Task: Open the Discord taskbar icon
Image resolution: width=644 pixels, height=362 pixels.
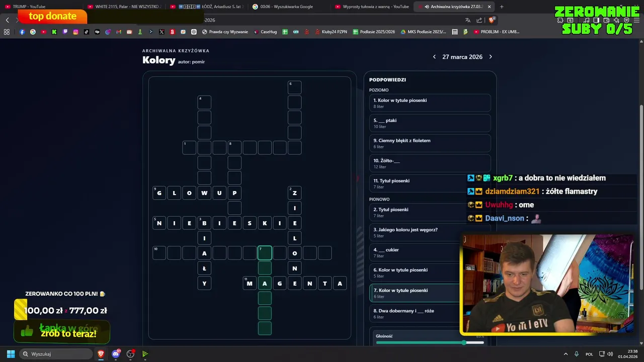Action: (116, 354)
